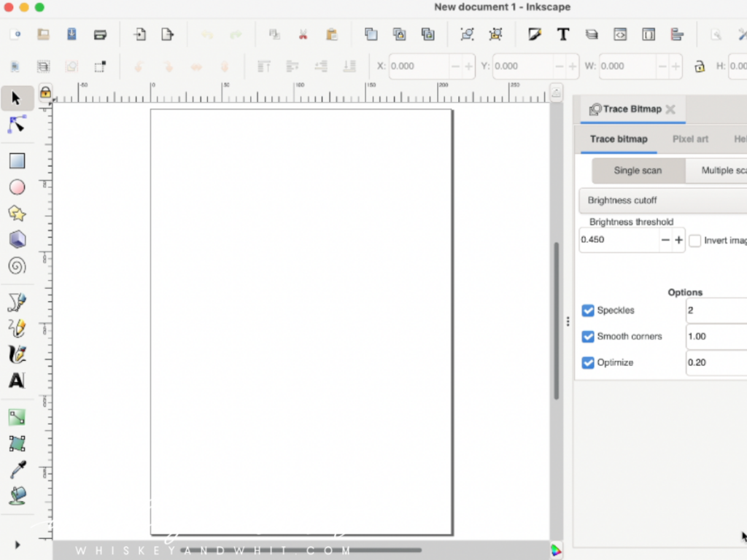Image resolution: width=747 pixels, height=560 pixels.
Task: Enable the Invert image checkbox
Action: tap(695, 241)
